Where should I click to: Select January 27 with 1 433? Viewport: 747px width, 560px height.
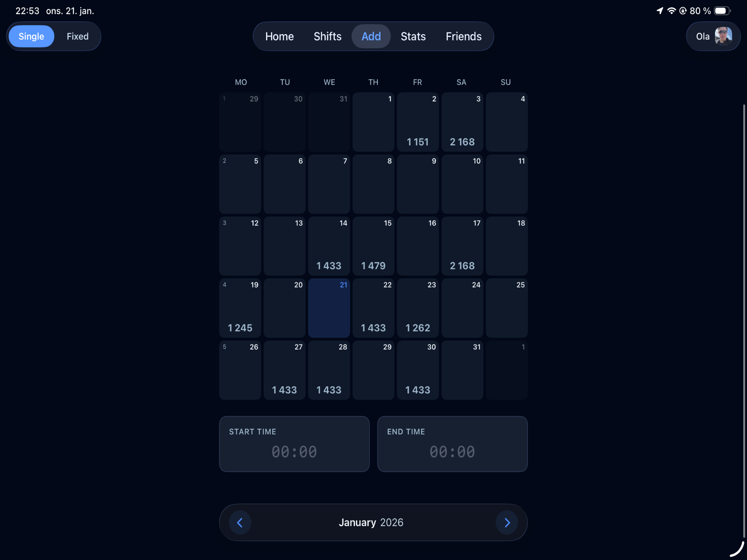pos(284,370)
